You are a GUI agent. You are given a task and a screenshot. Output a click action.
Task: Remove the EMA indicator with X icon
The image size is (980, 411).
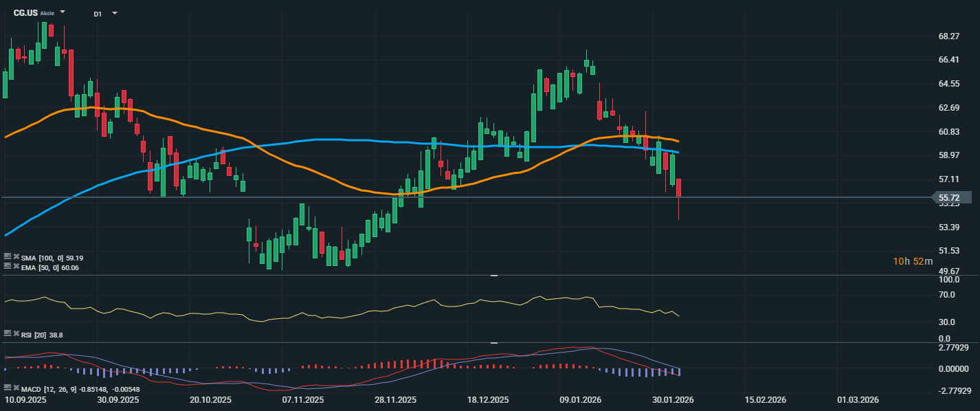click(16, 267)
